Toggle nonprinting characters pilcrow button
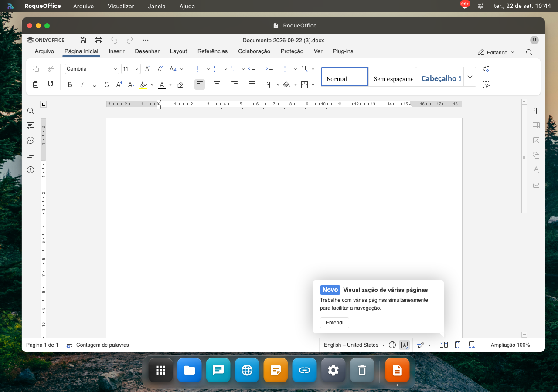The image size is (558, 392). [269, 84]
